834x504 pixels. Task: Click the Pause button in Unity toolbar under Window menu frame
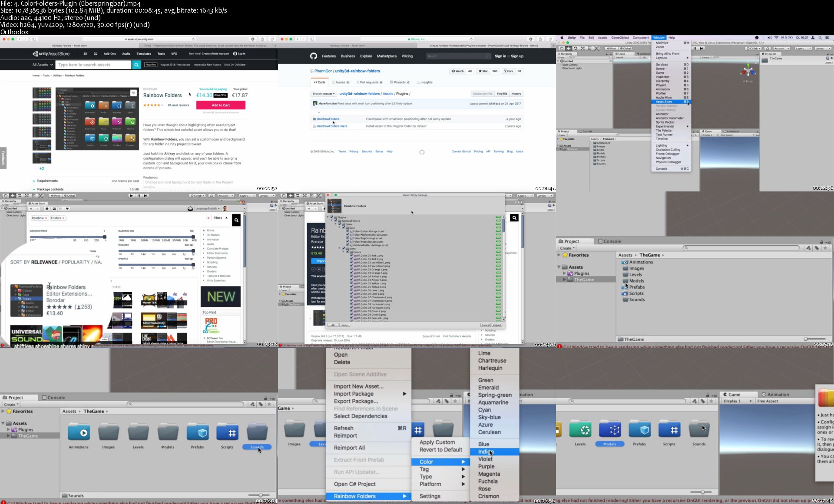[x=695, y=49]
